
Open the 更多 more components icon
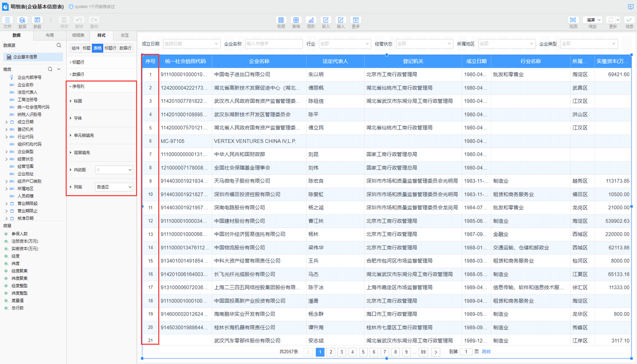tap(355, 20)
